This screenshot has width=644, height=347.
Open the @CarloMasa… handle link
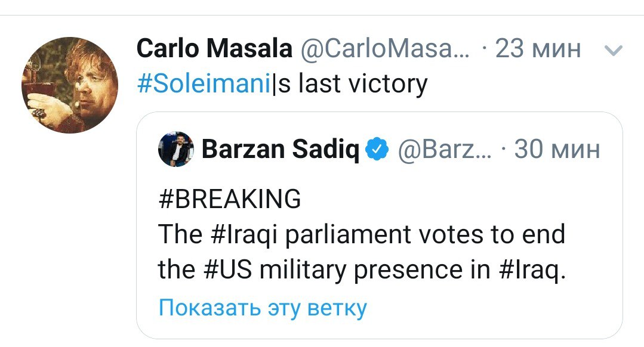[x=386, y=49]
